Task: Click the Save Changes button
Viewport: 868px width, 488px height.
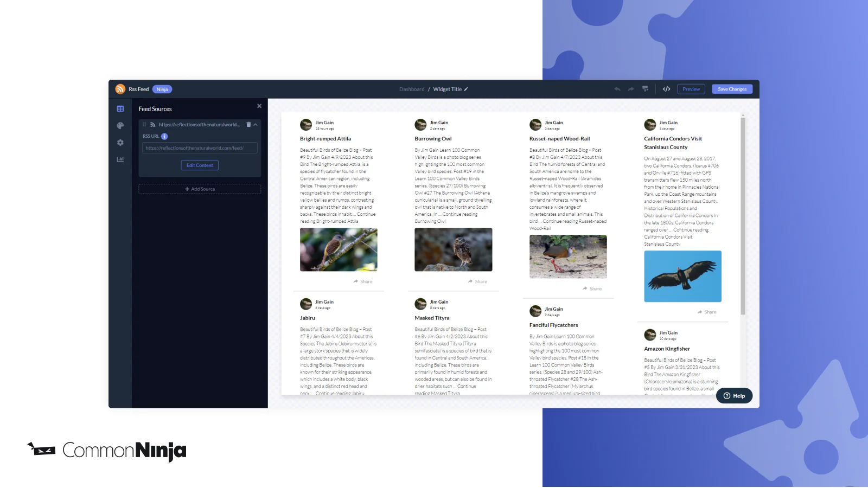Action: 732,89
